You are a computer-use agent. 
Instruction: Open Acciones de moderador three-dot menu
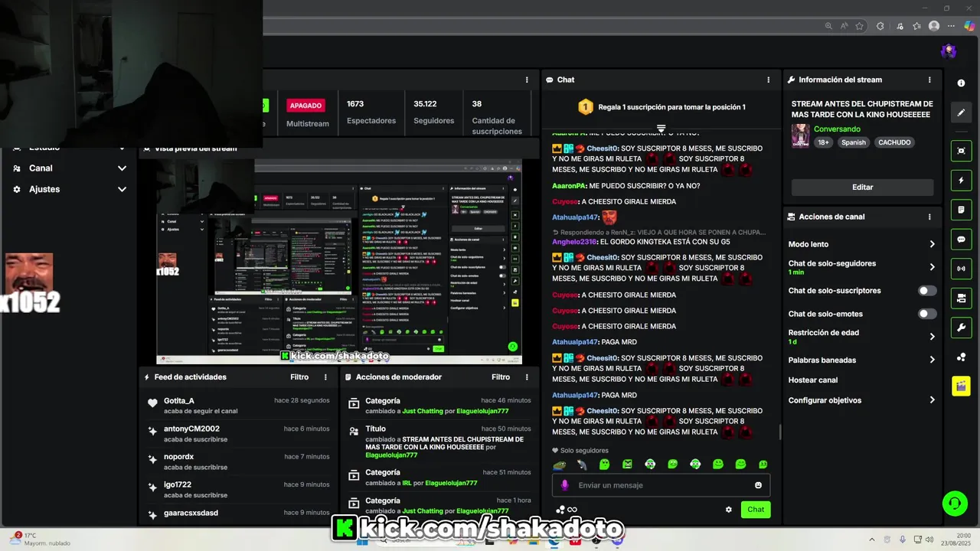click(x=527, y=377)
